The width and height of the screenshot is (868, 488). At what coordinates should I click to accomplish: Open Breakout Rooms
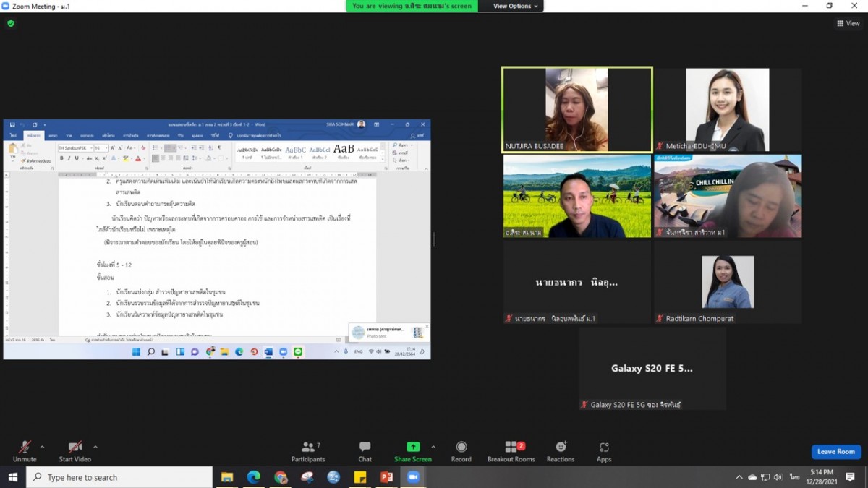pos(511,450)
